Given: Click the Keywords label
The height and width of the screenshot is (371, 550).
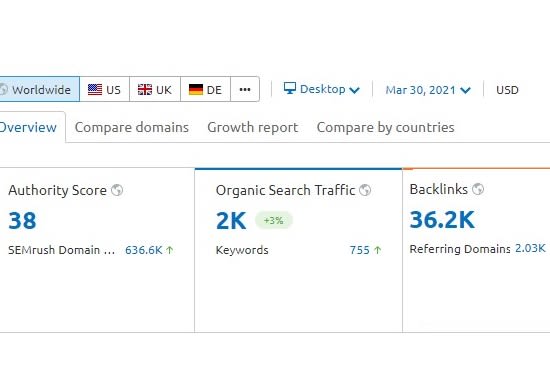Looking at the screenshot, I should pyautogui.click(x=242, y=250).
